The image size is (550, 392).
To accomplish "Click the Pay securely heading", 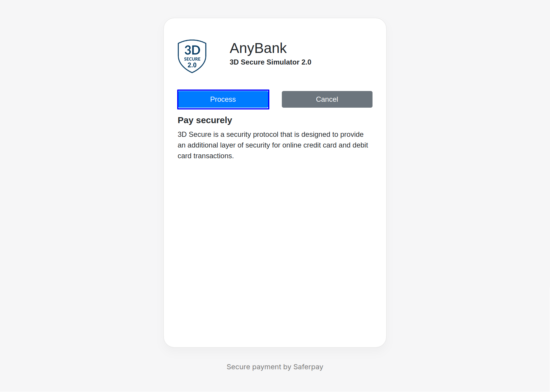I will pos(205,120).
